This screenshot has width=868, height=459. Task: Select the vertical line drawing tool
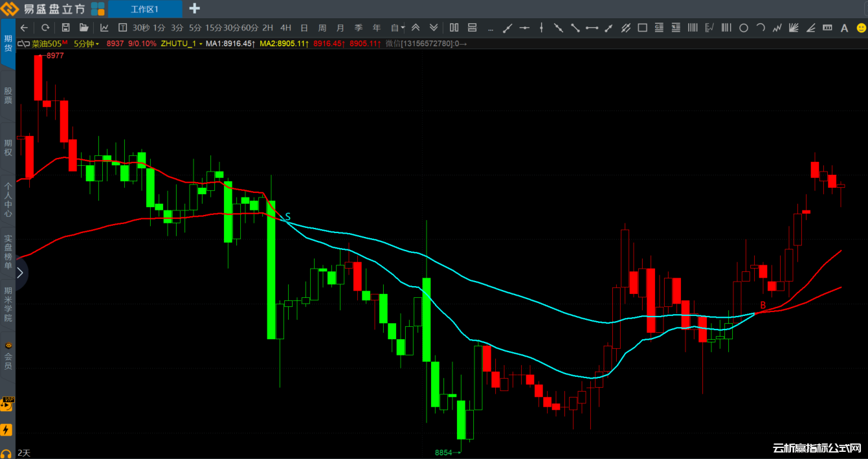tap(541, 28)
